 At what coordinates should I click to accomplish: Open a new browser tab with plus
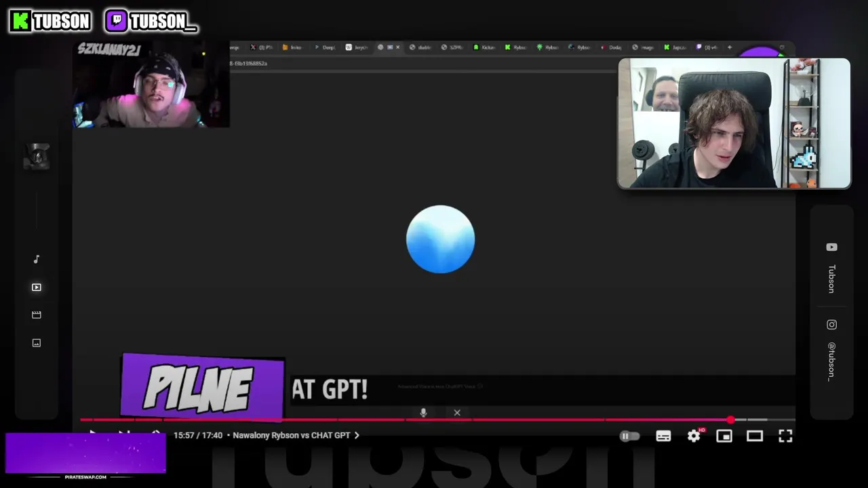[x=730, y=47]
